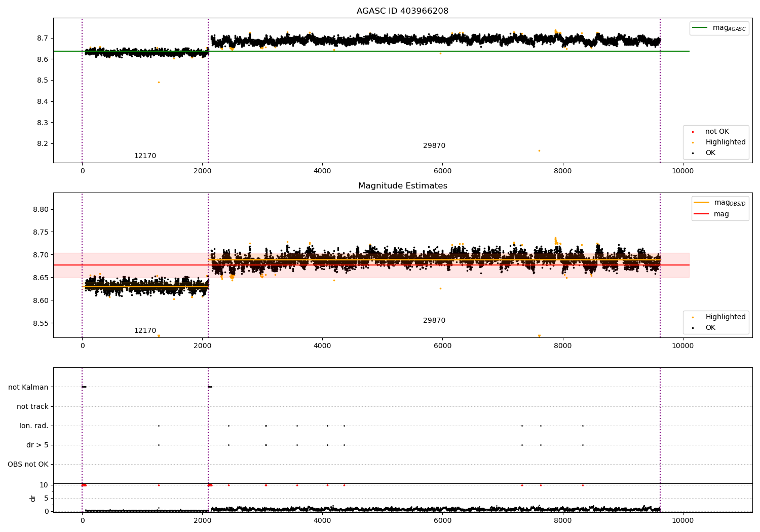This screenshot has width=760, height=532.
Task: Click the '10' tick on the dr axis
Action: 44,485
